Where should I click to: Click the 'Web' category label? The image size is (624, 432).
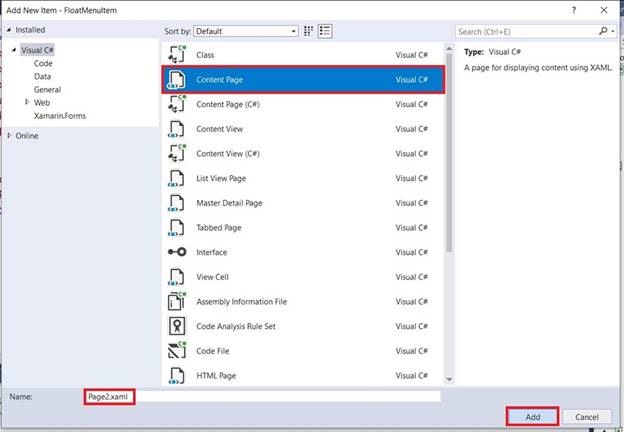pos(42,103)
